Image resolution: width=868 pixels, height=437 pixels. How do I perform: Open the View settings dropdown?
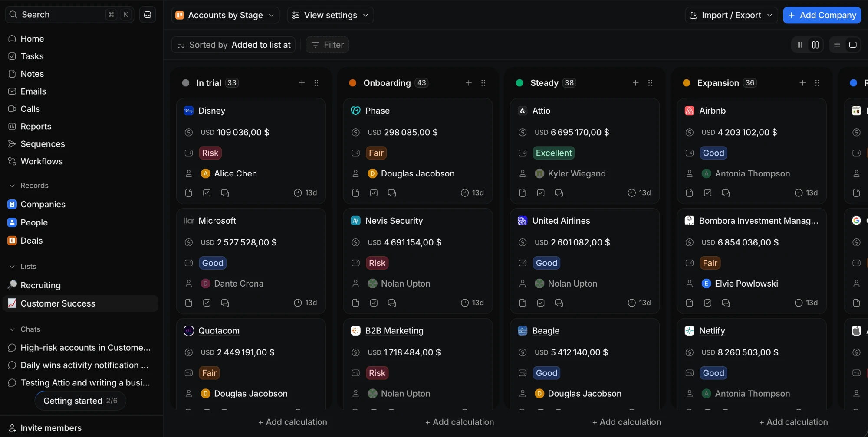point(330,15)
